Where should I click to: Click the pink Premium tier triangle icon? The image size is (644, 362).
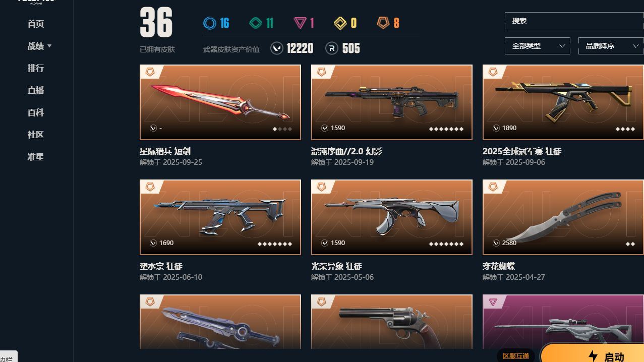click(x=300, y=23)
